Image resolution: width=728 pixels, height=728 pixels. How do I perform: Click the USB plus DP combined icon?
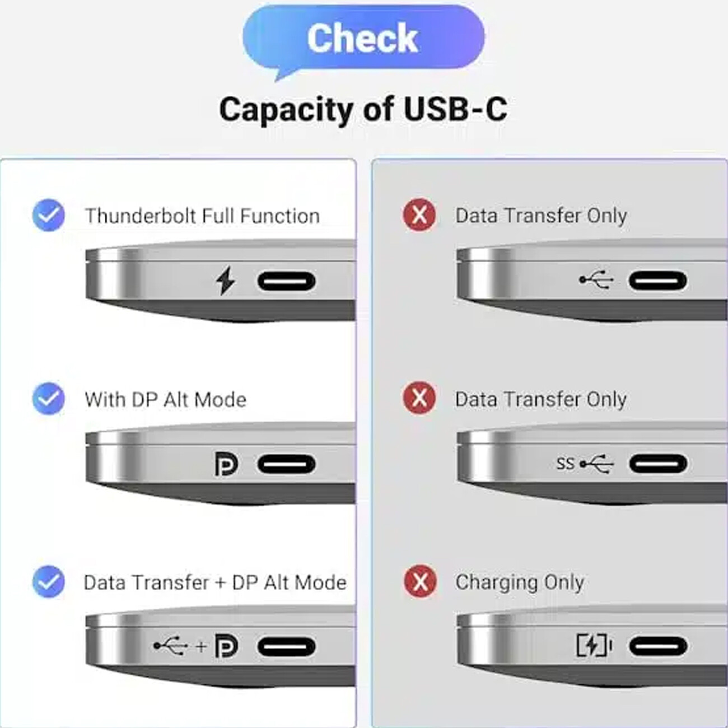(x=196, y=646)
